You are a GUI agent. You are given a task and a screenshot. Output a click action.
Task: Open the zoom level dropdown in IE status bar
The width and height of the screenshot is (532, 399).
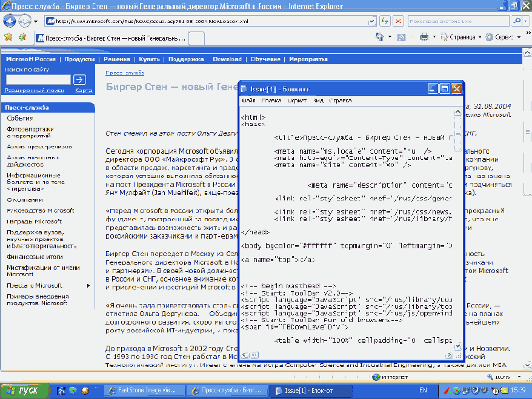point(519,377)
